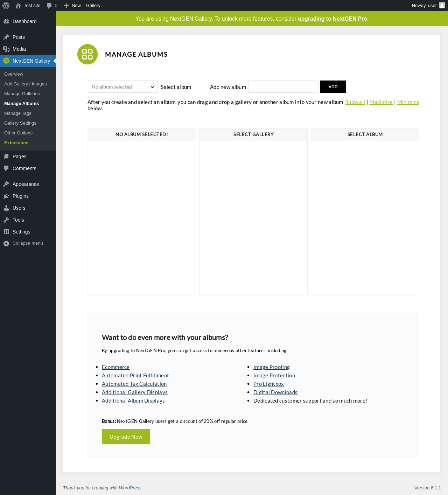Click the MANAGE ALBUMS page heading

tap(136, 54)
